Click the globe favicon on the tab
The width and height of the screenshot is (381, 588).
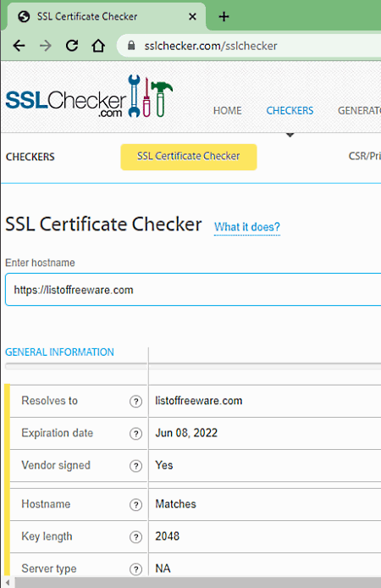[24, 16]
